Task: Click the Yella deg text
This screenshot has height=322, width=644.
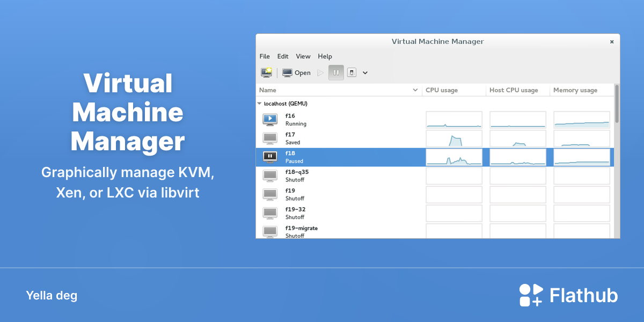Action: click(x=52, y=295)
